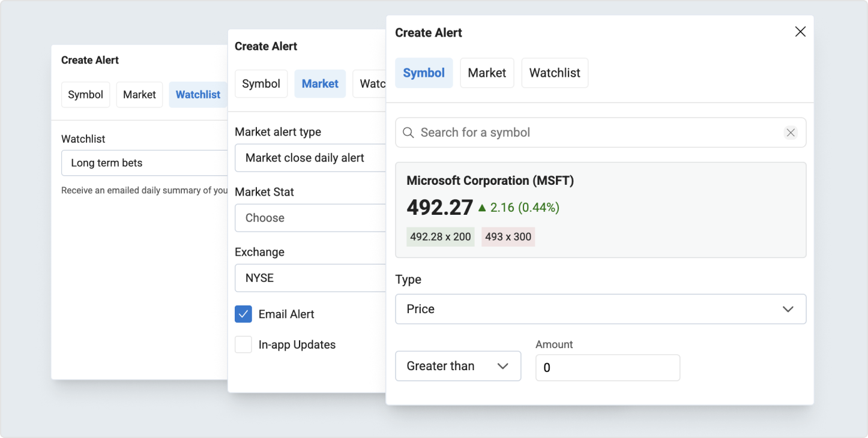Click the search magnifier icon
Screen dimensions: 868x438
[409, 133]
